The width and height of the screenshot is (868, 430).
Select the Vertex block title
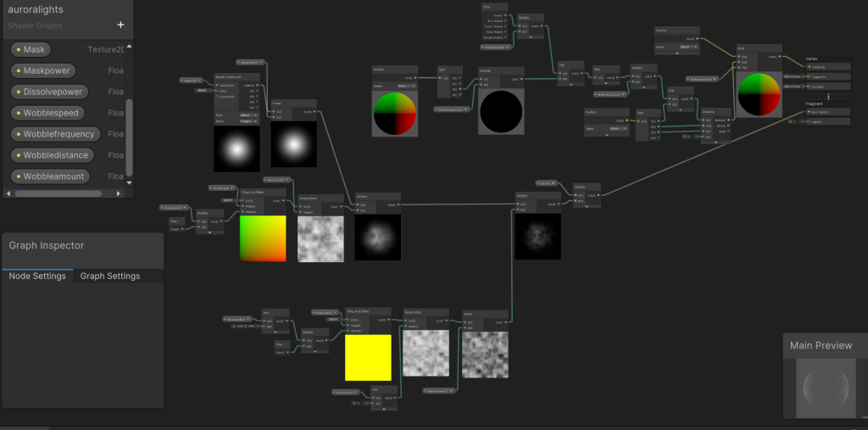811,59
